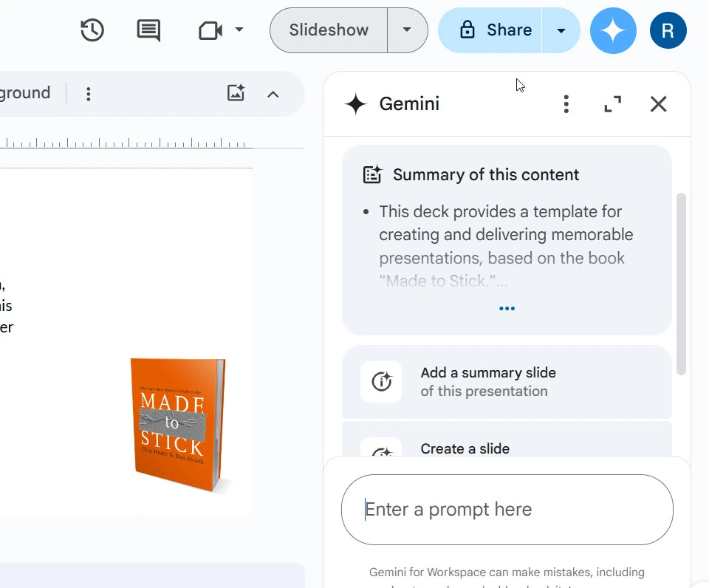
Task: Toggle the Gemini sparkle button in toolbar
Action: point(613,30)
